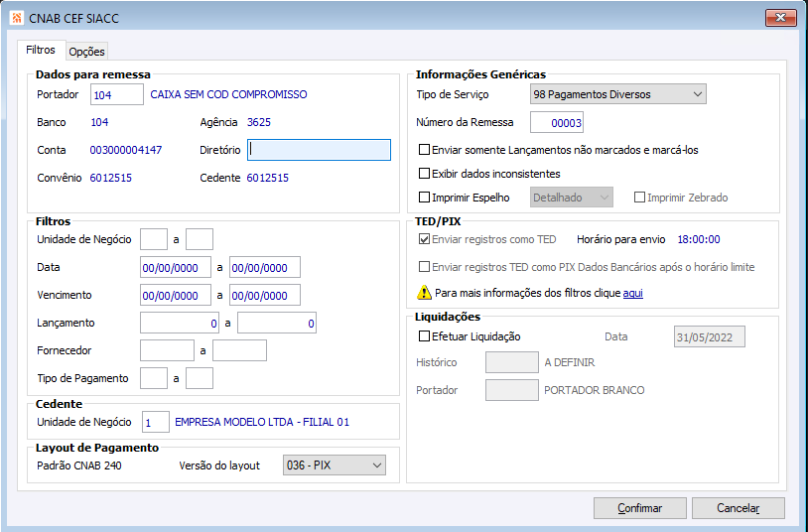Click the yellow warning icon in TED/PIX
Viewport: 808px width, 532px height.
[x=425, y=294]
